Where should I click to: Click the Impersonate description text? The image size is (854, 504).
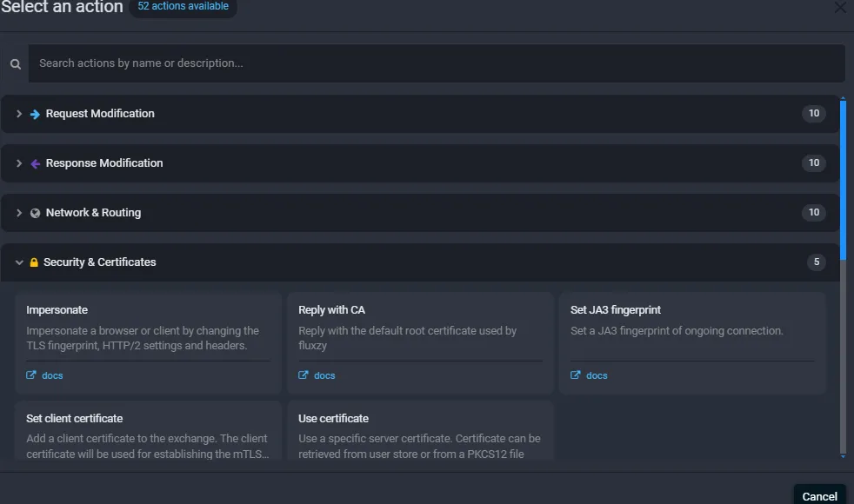pyautogui.click(x=143, y=338)
